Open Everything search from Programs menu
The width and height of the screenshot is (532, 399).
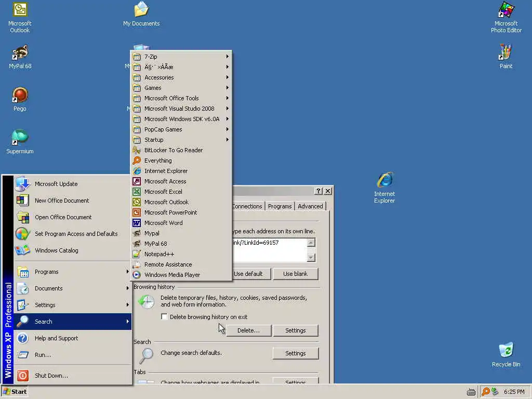pyautogui.click(x=181, y=161)
